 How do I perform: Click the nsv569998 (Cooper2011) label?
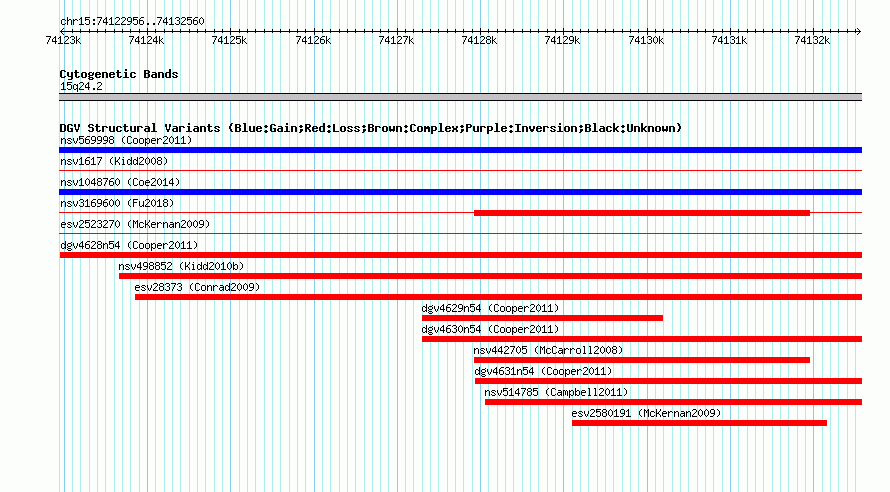[x=126, y=140]
